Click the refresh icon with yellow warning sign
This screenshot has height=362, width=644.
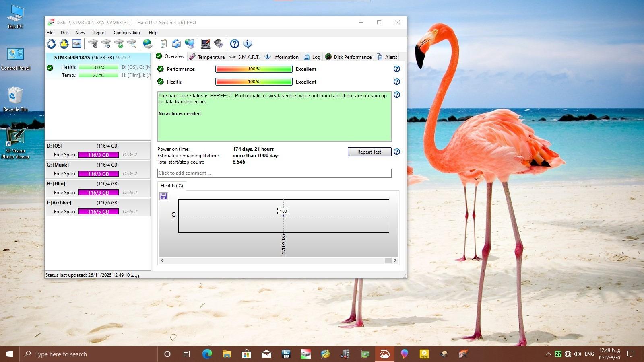[x=64, y=44]
